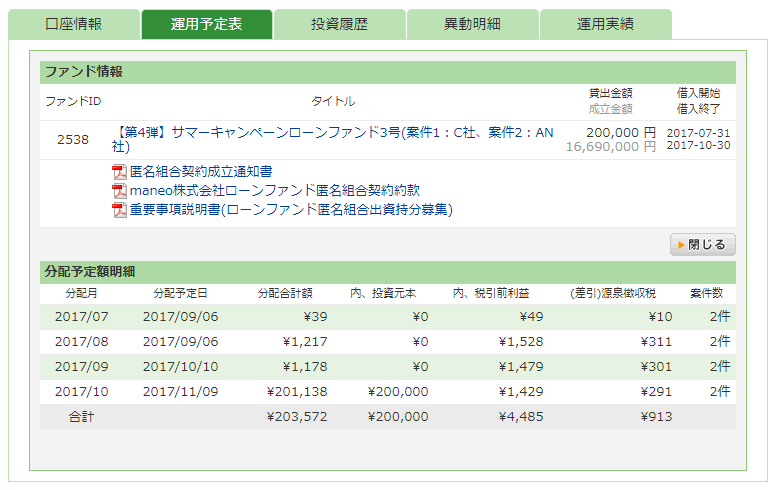Open the 匿名組合契約成立通知書 link
This screenshot has height=490, width=774.
[201, 172]
